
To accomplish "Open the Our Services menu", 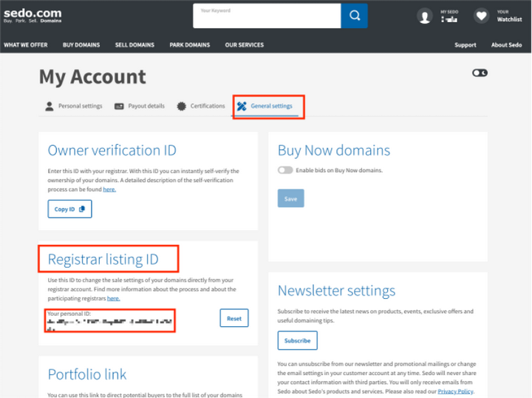I will click(x=245, y=45).
